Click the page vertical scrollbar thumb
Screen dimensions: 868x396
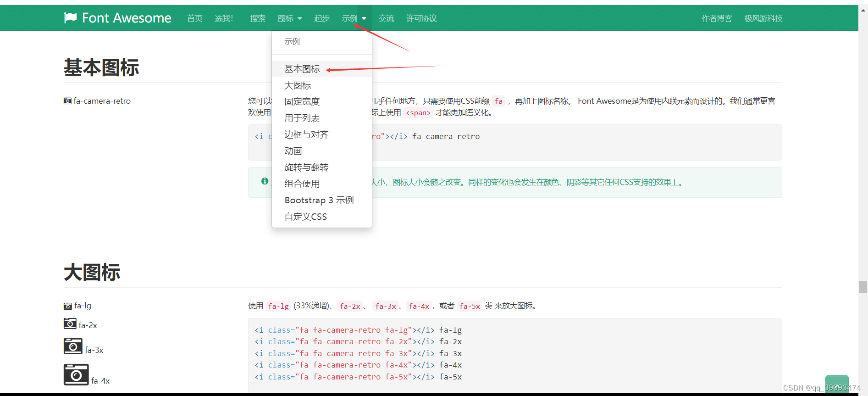tap(863, 287)
